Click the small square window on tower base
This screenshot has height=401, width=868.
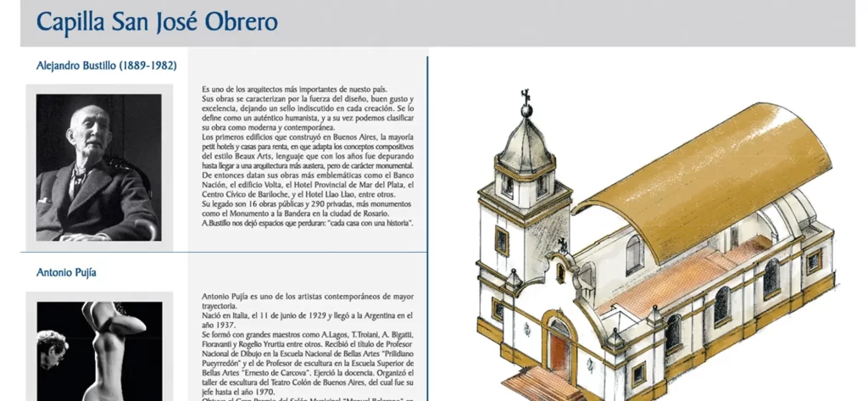tap(503, 241)
